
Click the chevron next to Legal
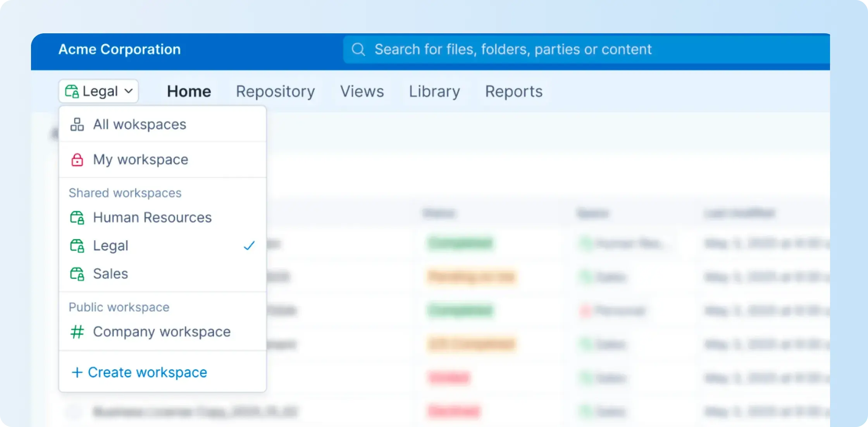pyautogui.click(x=129, y=91)
